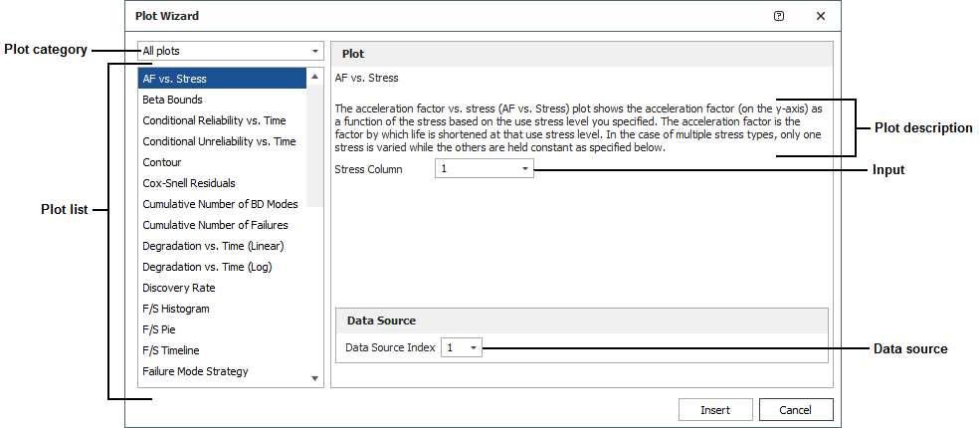Select Cumulative Number of Failures

tap(215, 225)
